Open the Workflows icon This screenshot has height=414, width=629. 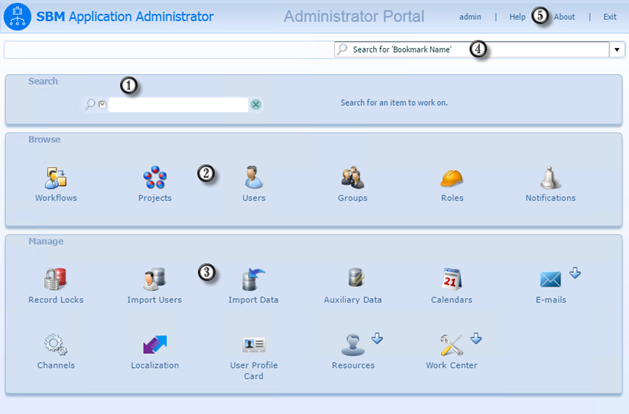(x=56, y=178)
